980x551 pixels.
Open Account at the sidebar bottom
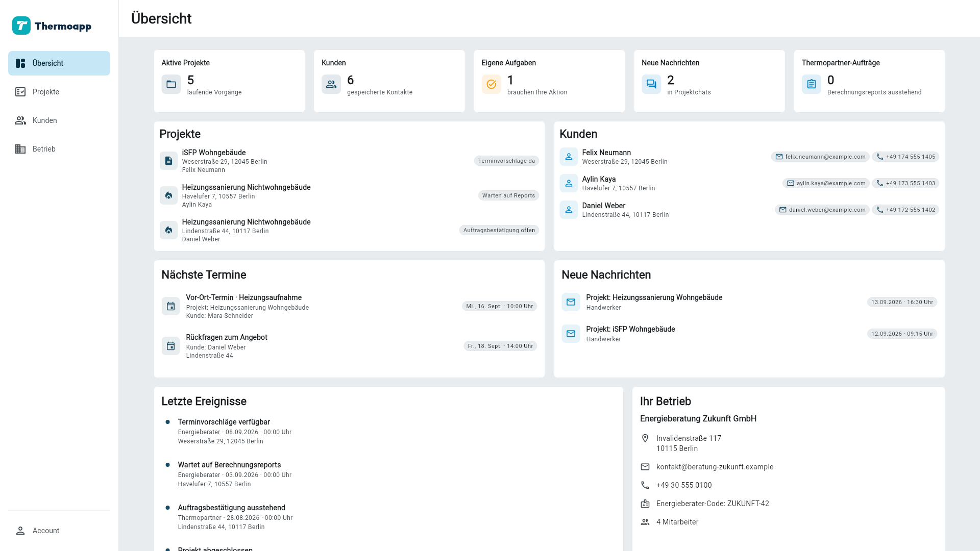[x=59, y=531]
